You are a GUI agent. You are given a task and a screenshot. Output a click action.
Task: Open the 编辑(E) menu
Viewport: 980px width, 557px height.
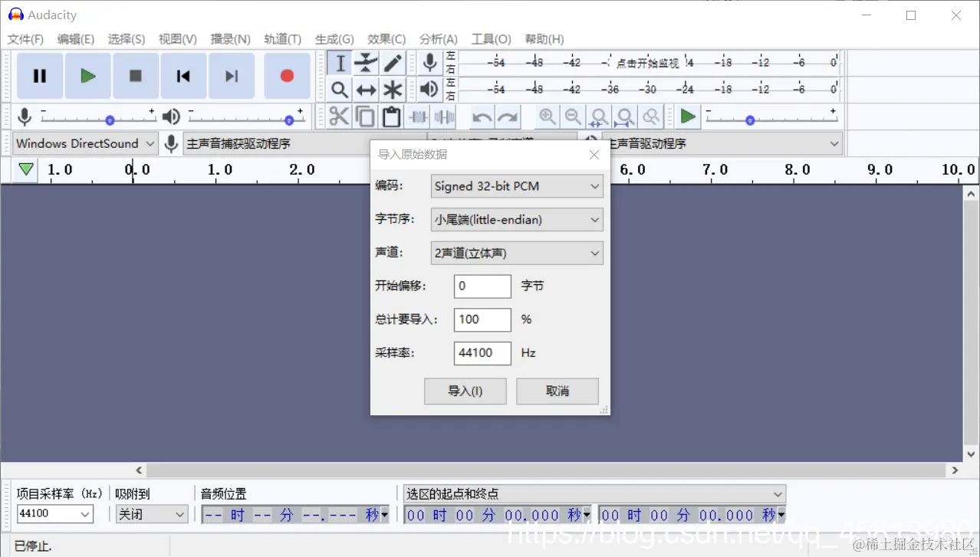(x=76, y=39)
